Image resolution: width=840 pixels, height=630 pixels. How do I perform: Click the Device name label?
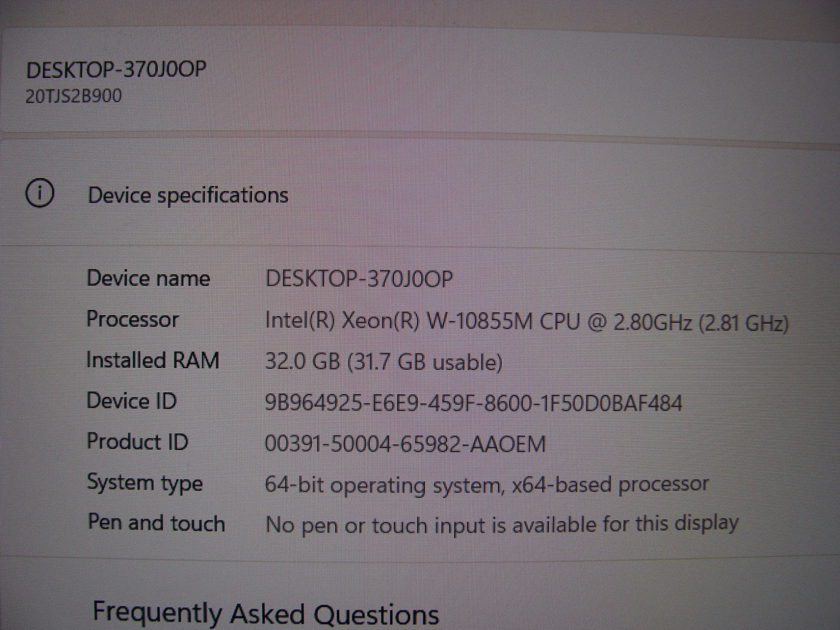click(148, 278)
